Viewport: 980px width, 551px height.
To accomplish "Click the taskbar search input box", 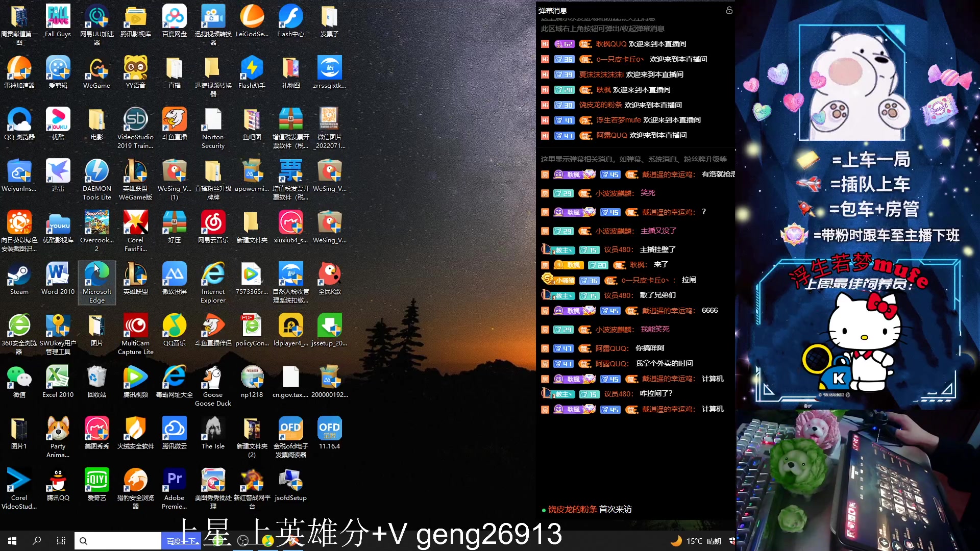I will pyautogui.click(x=122, y=541).
